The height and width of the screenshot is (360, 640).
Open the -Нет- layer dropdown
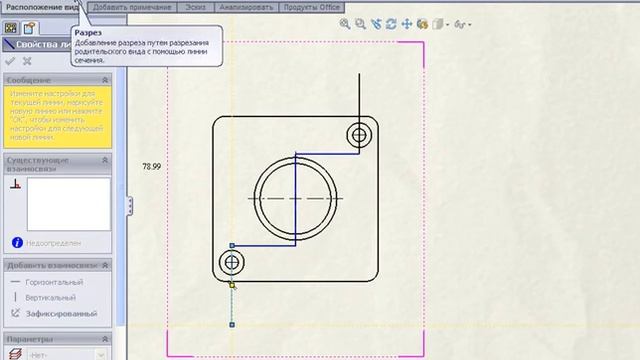click(67, 354)
